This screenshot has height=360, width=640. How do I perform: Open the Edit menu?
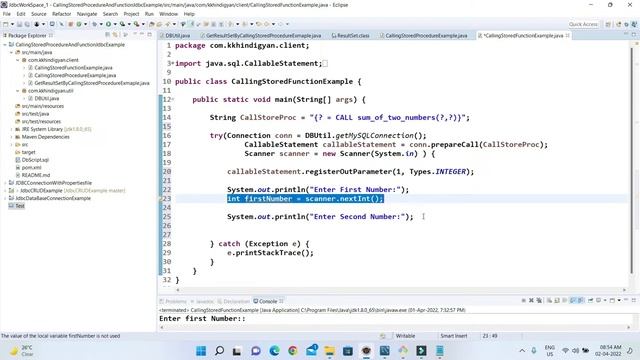click(x=21, y=14)
